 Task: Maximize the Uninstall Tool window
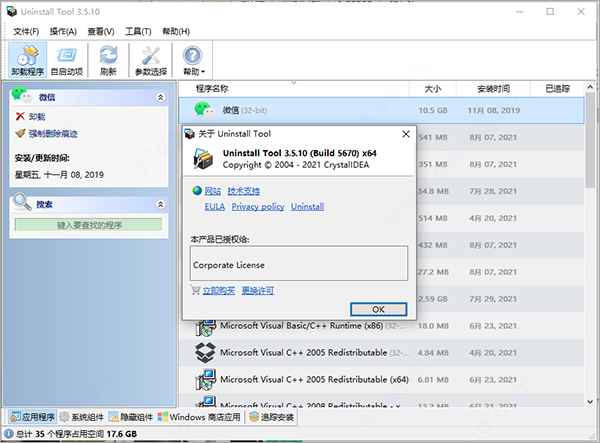550,11
